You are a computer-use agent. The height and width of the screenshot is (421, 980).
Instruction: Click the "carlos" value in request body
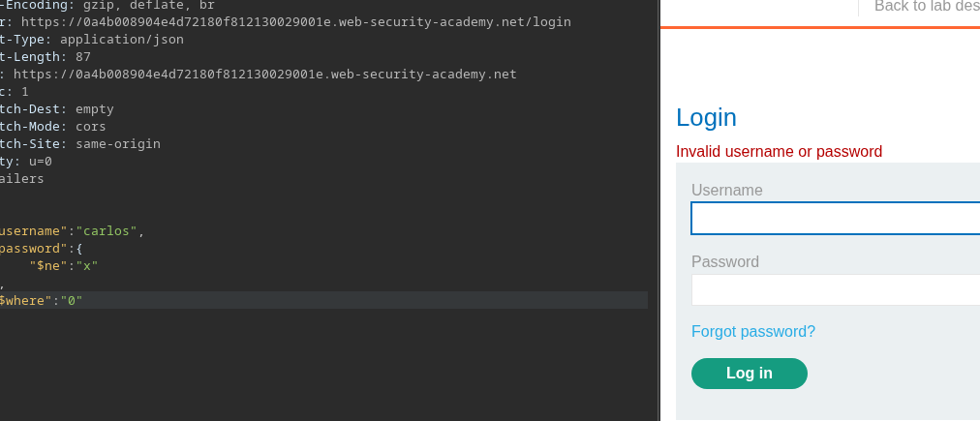108,231
